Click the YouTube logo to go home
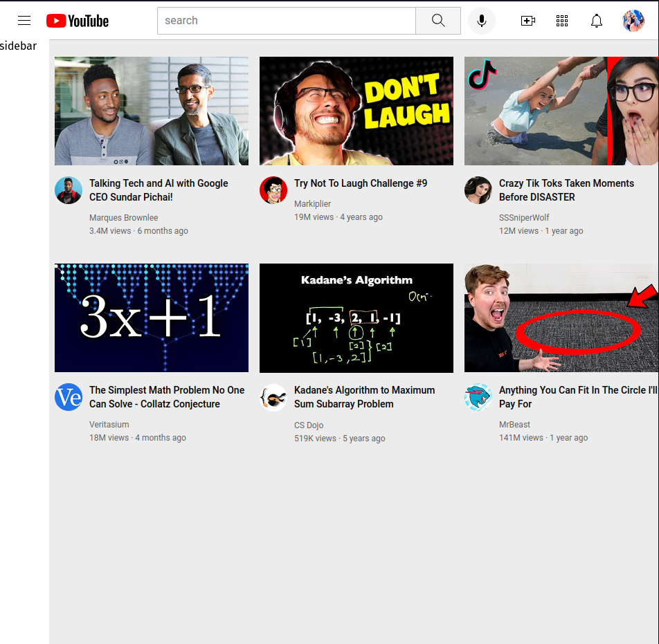 [x=76, y=21]
